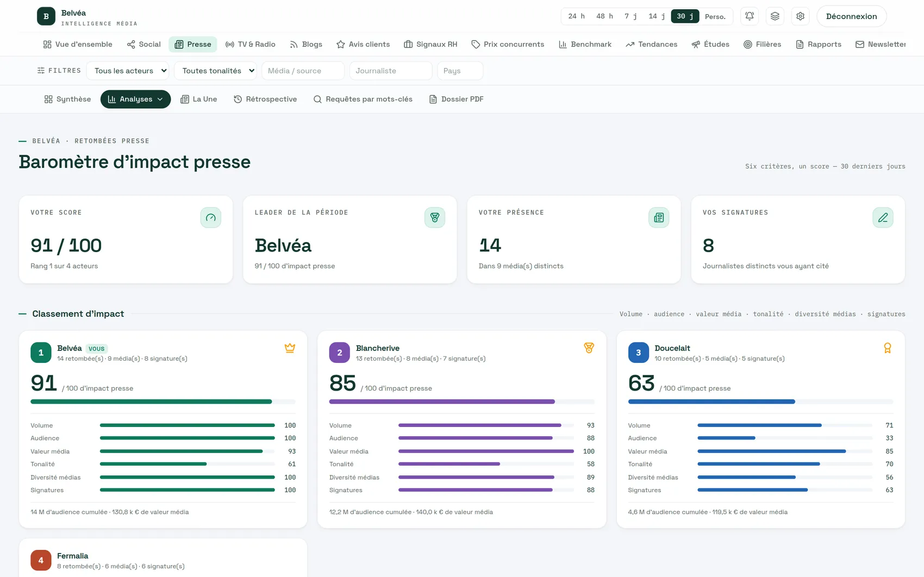The image size is (924, 577).
Task: Go to Social section
Action: 144,45
